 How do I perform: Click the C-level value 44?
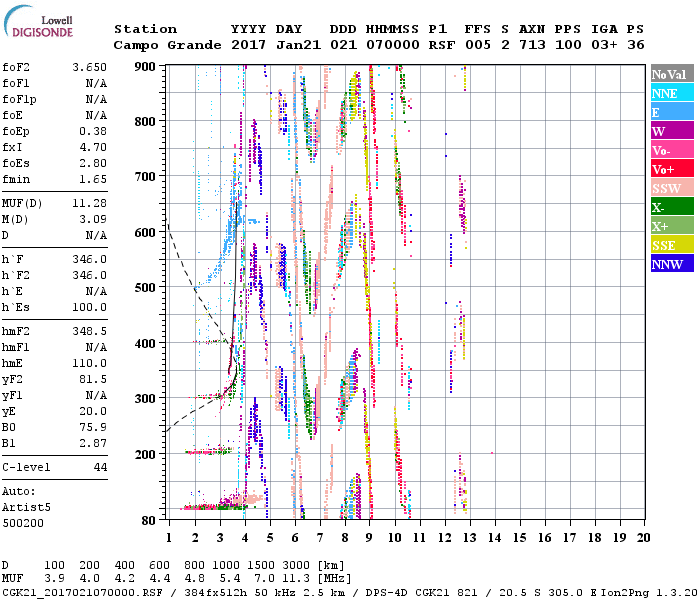[x=100, y=467]
